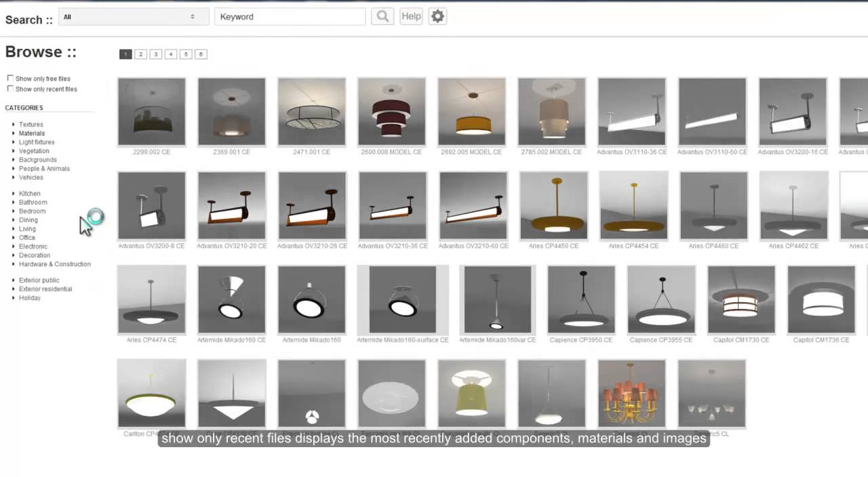This screenshot has height=477, width=868.
Task: Select the 2785.002 MODEL CE thumbnail
Action: 552,112
